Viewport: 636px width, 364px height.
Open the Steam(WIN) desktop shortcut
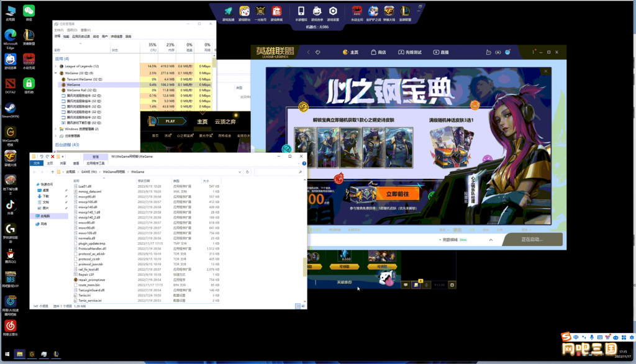[x=10, y=110]
